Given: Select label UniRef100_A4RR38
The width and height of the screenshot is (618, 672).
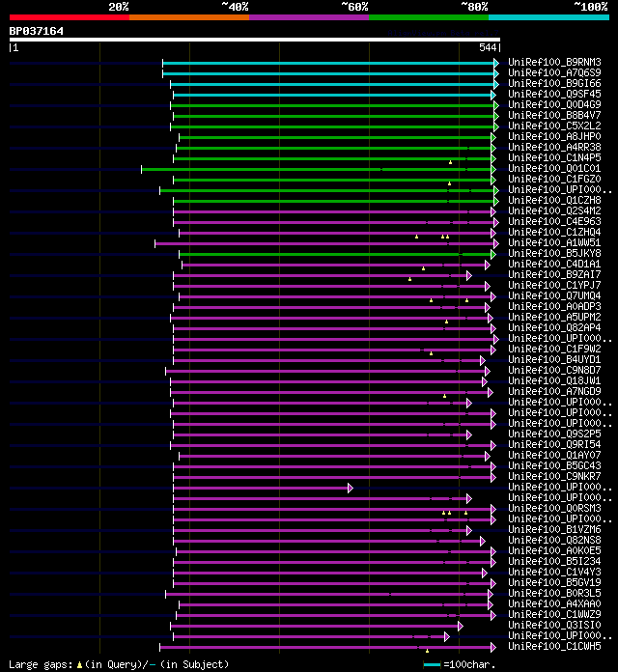Looking at the screenshot, I should point(554,148).
